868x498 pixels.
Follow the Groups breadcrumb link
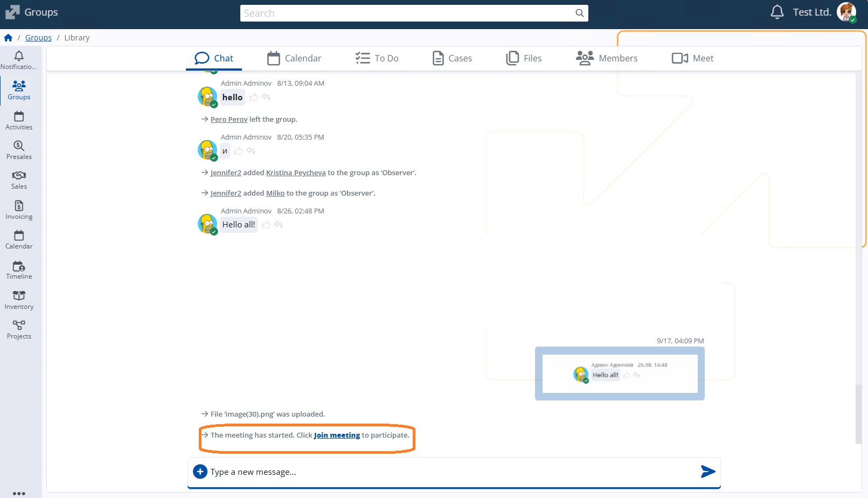coord(38,38)
